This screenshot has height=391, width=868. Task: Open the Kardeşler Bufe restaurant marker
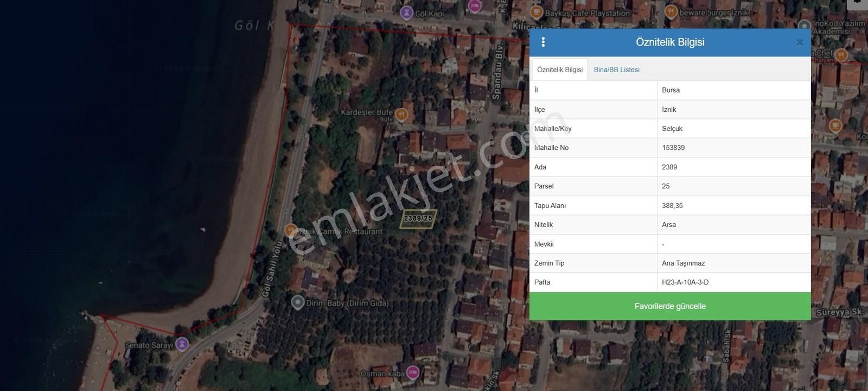401,115
